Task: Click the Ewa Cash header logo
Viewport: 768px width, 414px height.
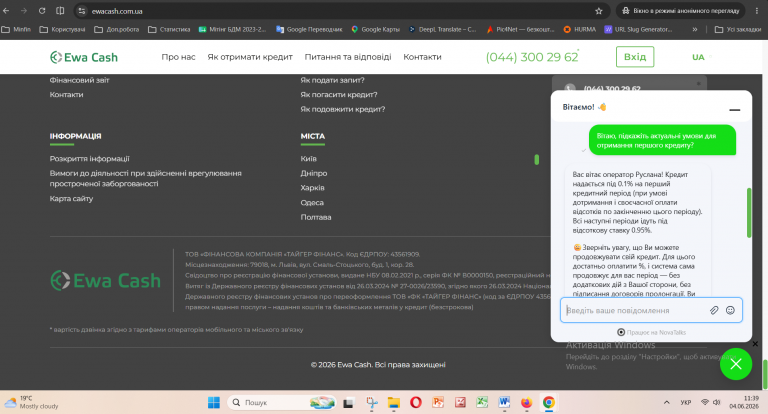Action: tap(84, 57)
